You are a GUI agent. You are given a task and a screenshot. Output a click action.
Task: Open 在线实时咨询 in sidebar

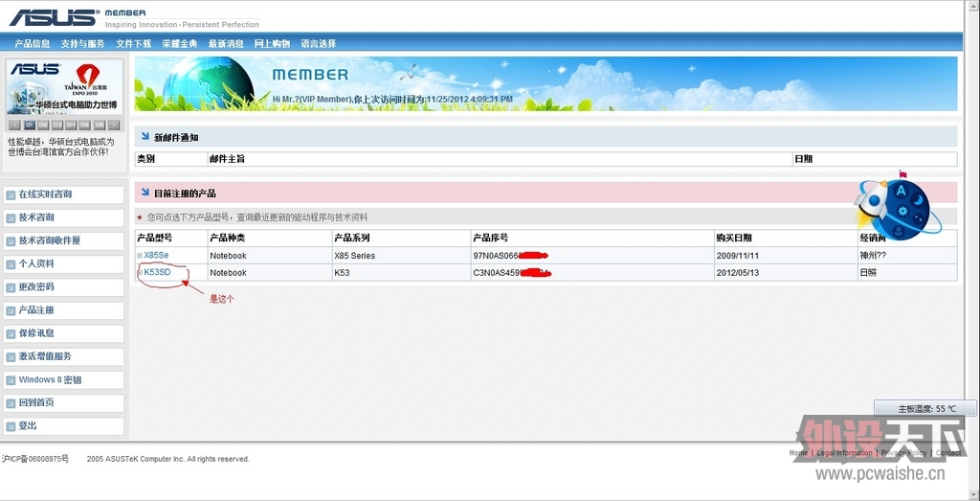pos(63,194)
